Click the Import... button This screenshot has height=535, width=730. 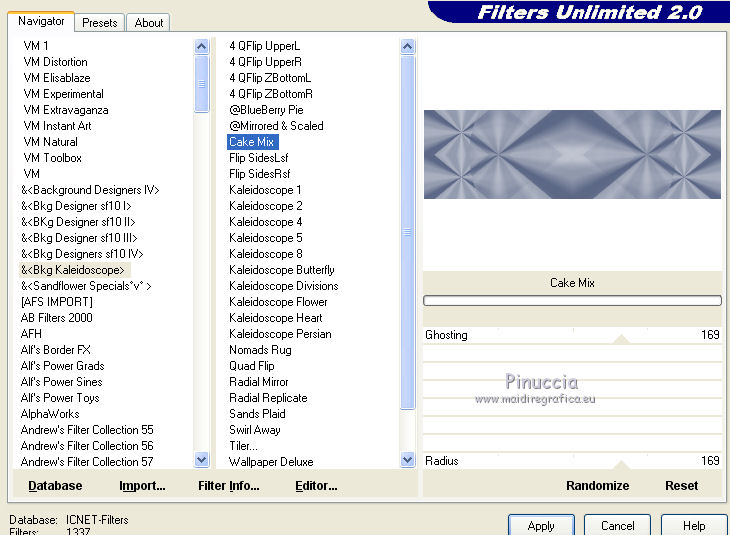click(142, 486)
